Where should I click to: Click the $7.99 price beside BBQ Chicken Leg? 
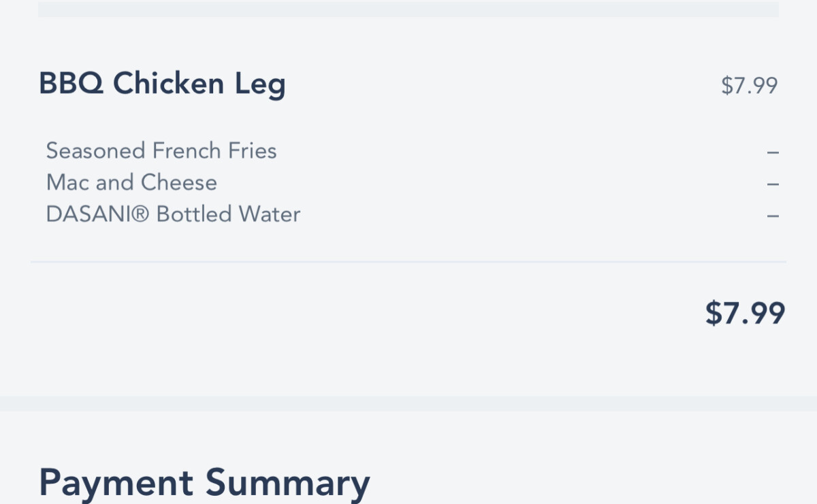pos(749,86)
